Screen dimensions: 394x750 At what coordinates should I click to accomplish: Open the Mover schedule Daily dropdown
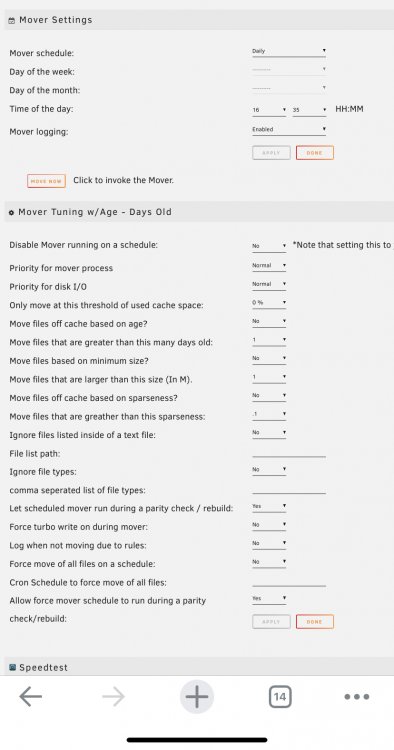coord(289,51)
